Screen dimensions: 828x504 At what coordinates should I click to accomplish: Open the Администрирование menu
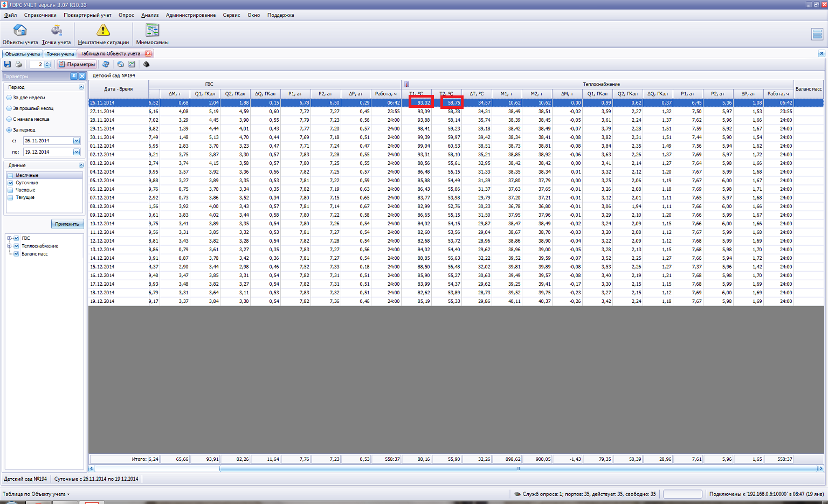click(x=191, y=15)
